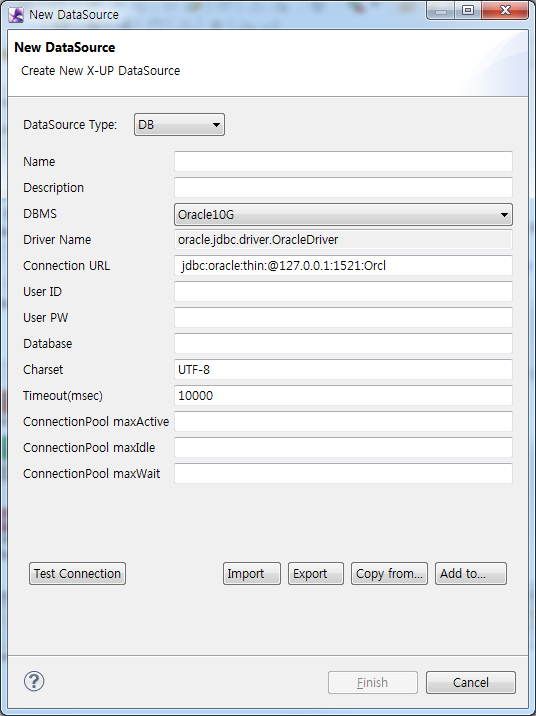Open the DataSource Type dropdown
The height and width of the screenshot is (716, 536).
[179, 125]
